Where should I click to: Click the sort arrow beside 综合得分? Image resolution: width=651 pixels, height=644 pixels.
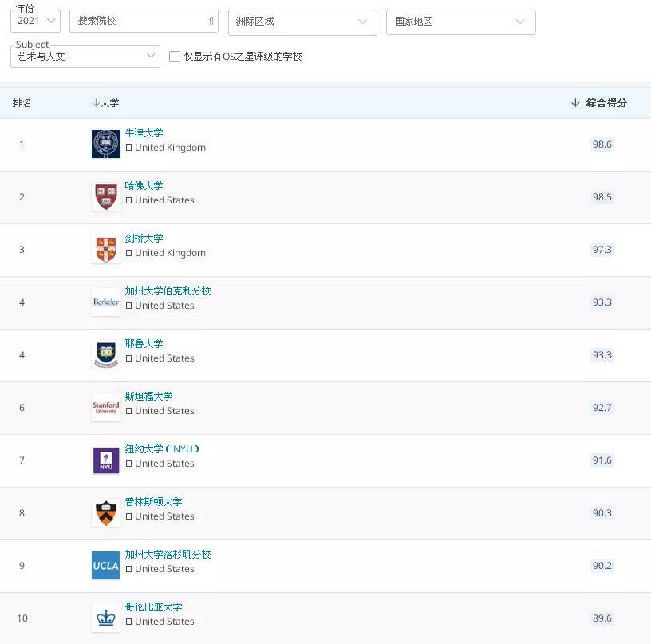pos(574,102)
